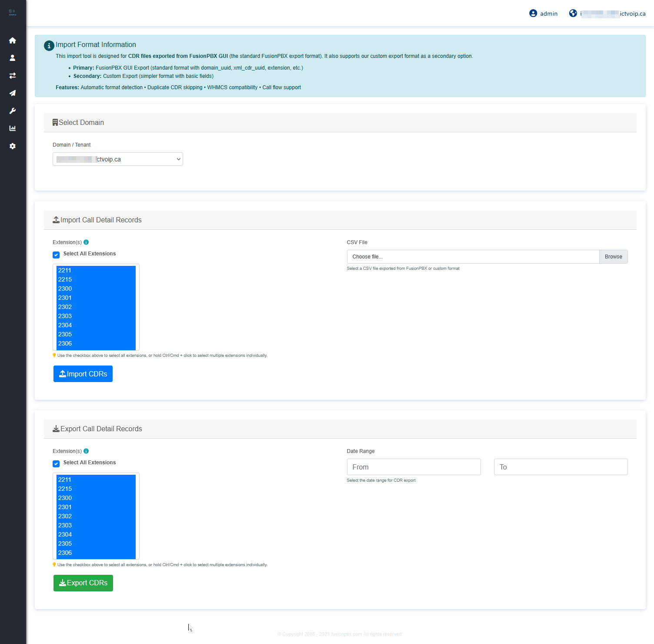
Task: Open the Home dashboard from the sidebar
Action: tap(13, 40)
